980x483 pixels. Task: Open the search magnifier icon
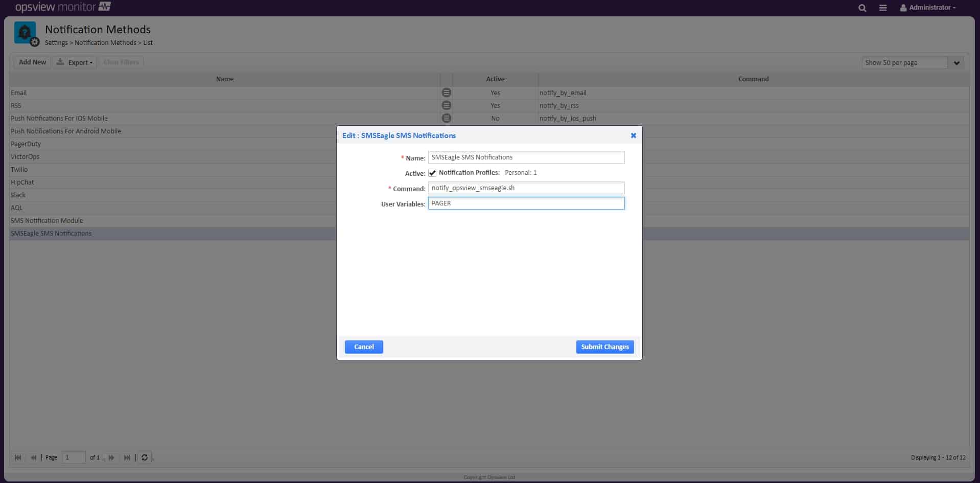point(862,8)
